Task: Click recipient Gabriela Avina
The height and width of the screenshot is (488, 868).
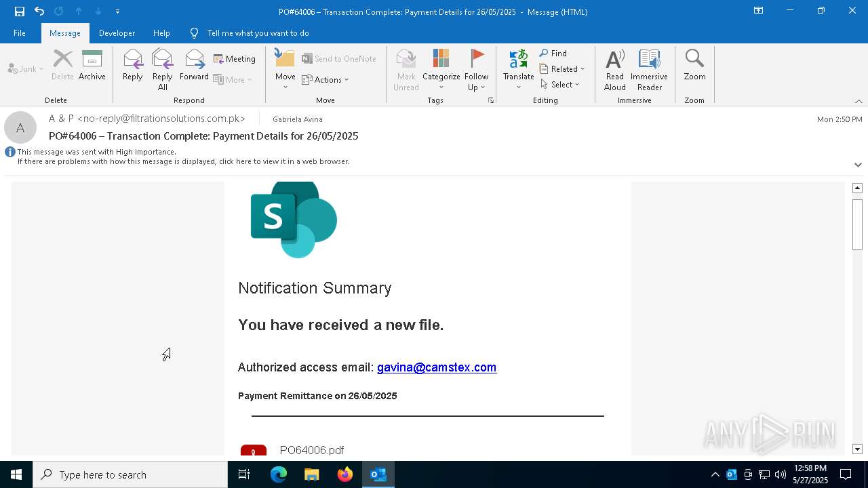Action: [x=298, y=119]
